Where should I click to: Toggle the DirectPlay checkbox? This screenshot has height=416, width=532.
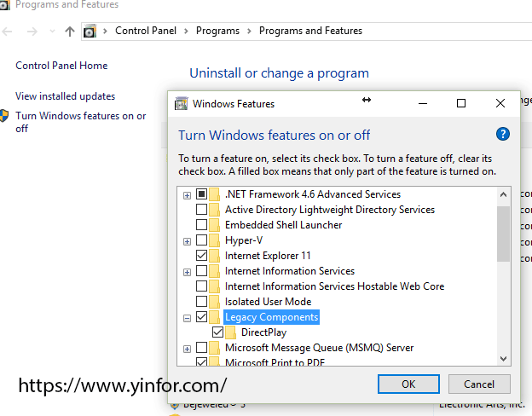coord(217,332)
